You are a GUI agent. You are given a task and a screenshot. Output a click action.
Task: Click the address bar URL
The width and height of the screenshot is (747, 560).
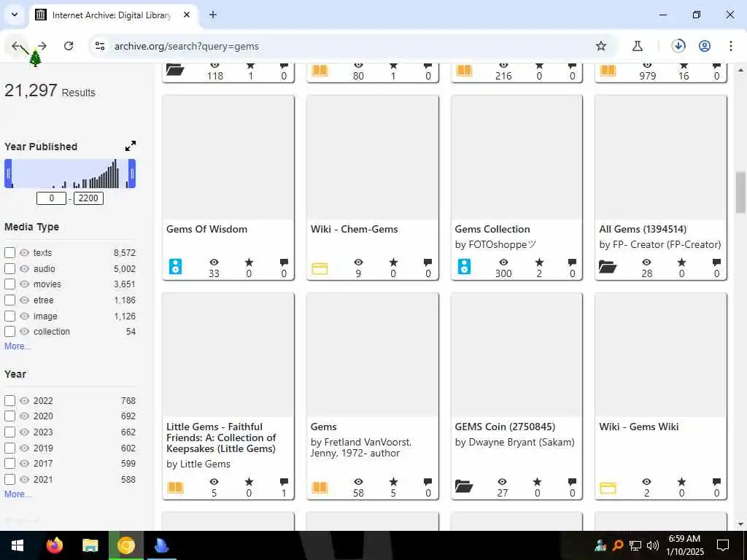pyautogui.click(x=186, y=46)
